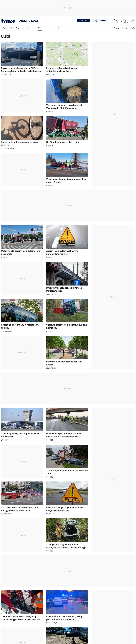
Task: Open the Na S7 ładunek wysypał się article
Action: [62, 142]
